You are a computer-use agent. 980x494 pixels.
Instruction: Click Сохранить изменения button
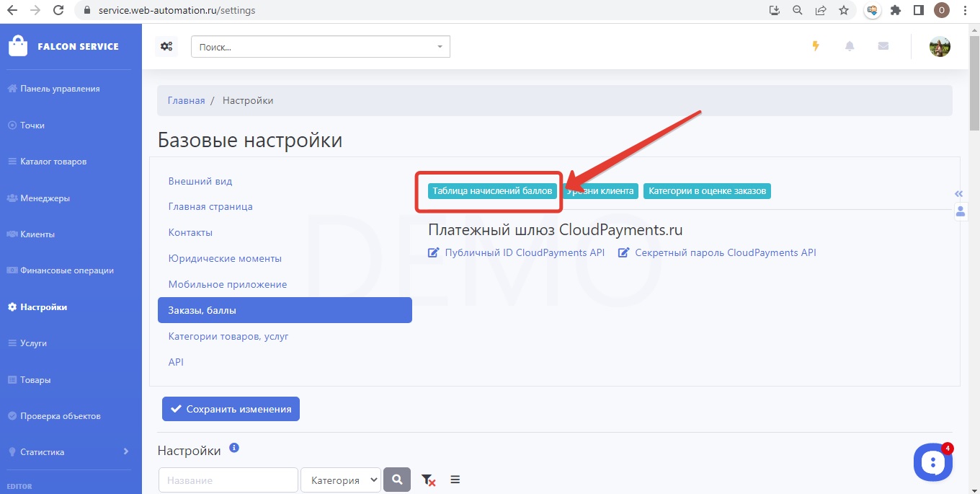tap(231, 409)
